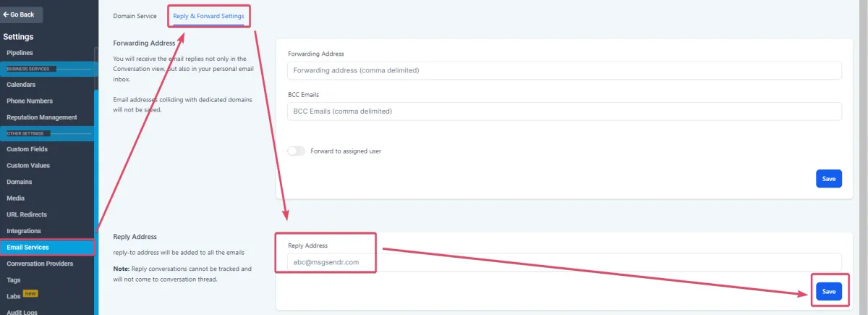
Task: Toggle Forward to assigned user switch
Action: [x=296, y=151]
